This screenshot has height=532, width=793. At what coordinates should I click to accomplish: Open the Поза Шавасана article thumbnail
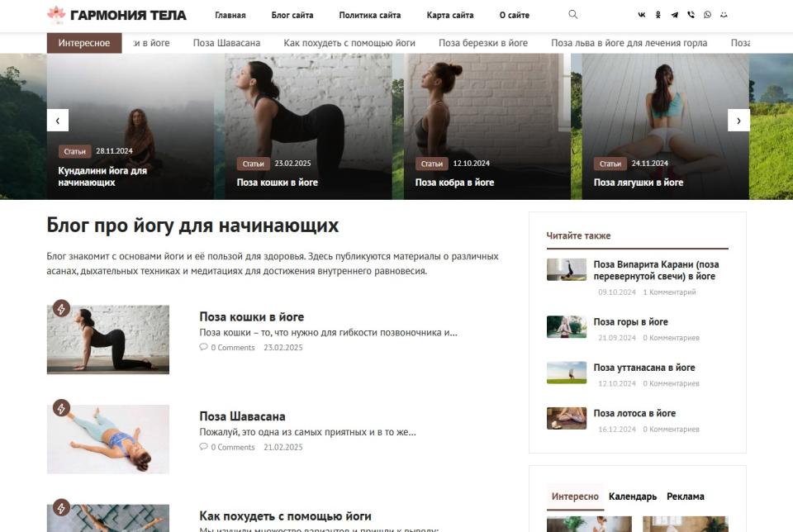[108, 439]
